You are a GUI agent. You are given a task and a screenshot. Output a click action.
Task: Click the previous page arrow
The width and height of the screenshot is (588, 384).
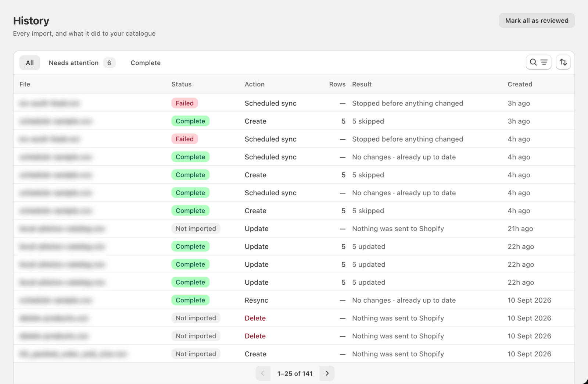point(263,373)
